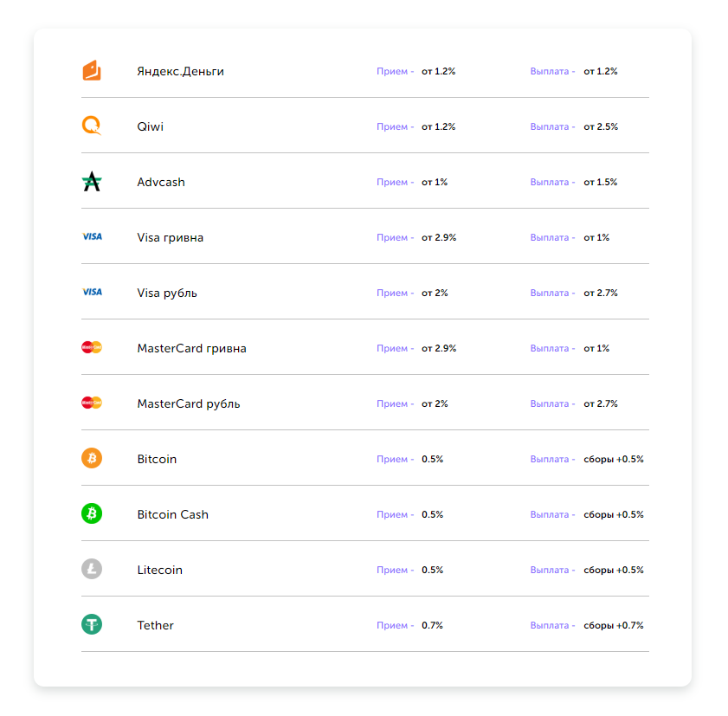Viewport: 728px width, 716px height.
Task: Click the green Tether icon
Action: pos(92,625)
